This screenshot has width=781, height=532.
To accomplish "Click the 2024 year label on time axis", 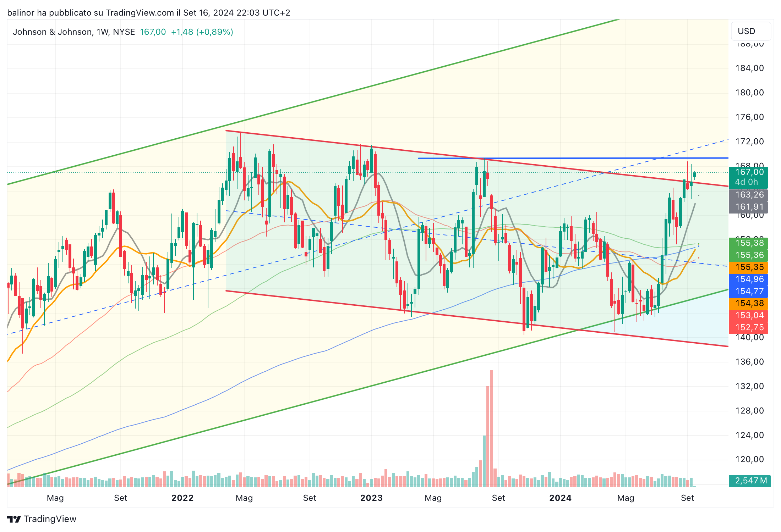I will point(560,498).
